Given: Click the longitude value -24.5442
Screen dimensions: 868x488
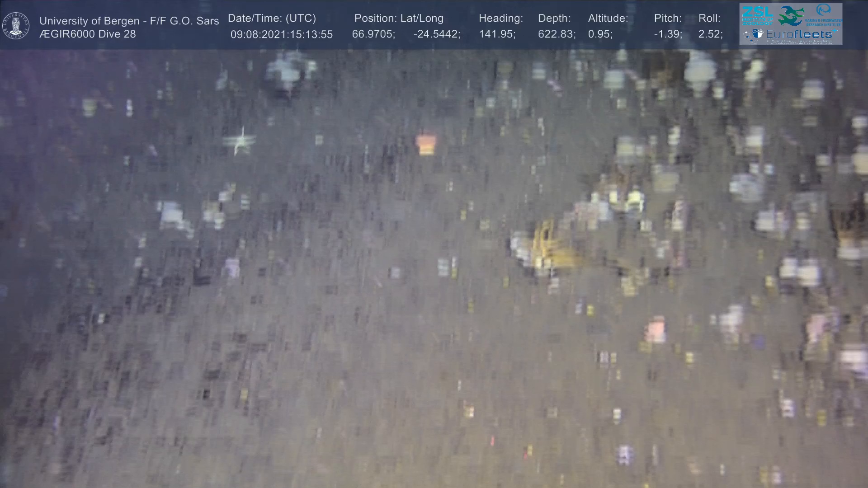Looking at the screenshot, I should coord(436,34).
